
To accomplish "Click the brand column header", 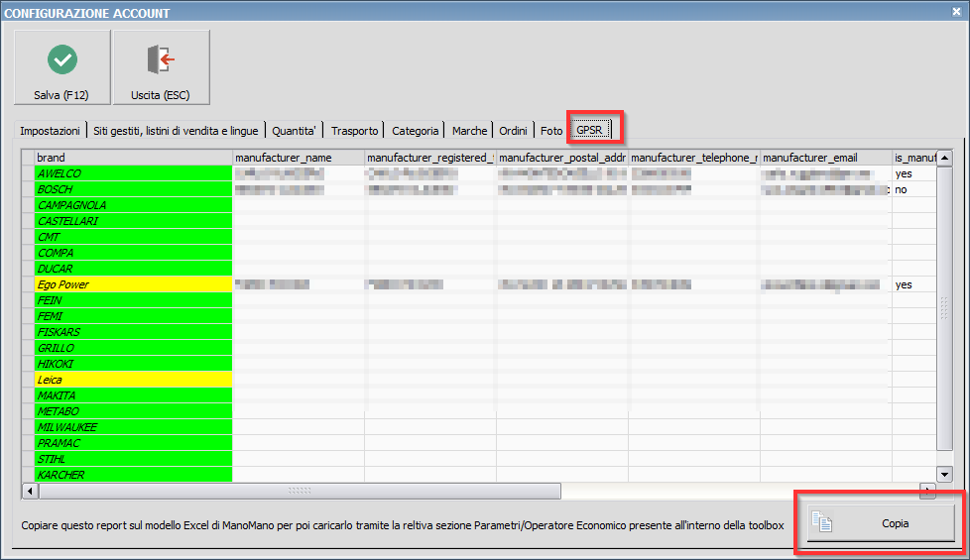I will 134,158.
